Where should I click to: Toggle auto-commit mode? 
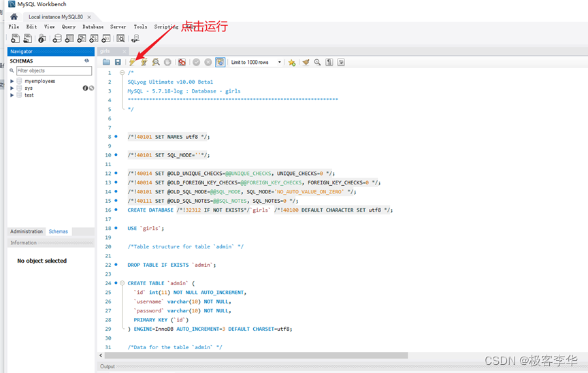pyautogui.click(x=220, y=62)
